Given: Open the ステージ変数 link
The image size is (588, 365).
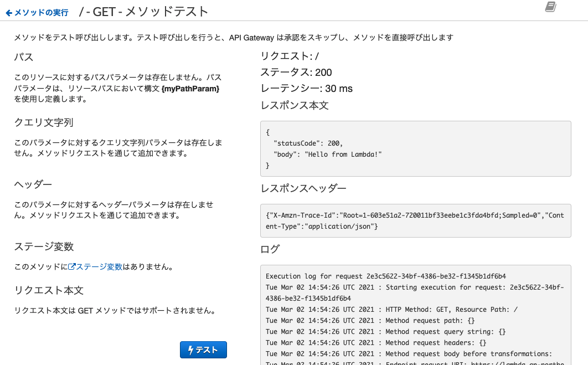Looking at the screenshot, I should (99, 267).
